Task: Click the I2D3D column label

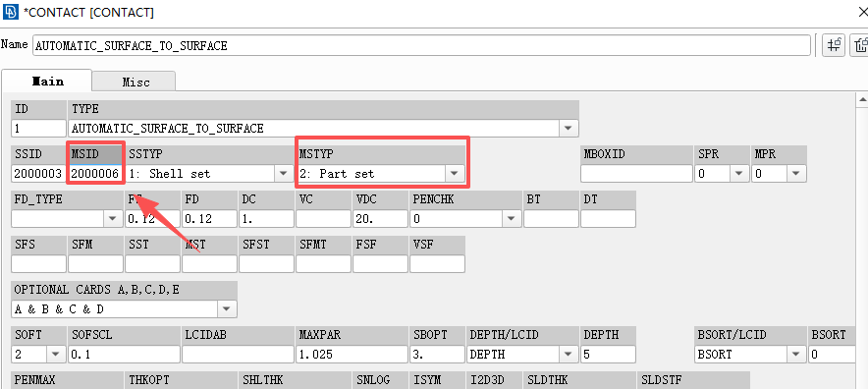Action: (487, 380)
